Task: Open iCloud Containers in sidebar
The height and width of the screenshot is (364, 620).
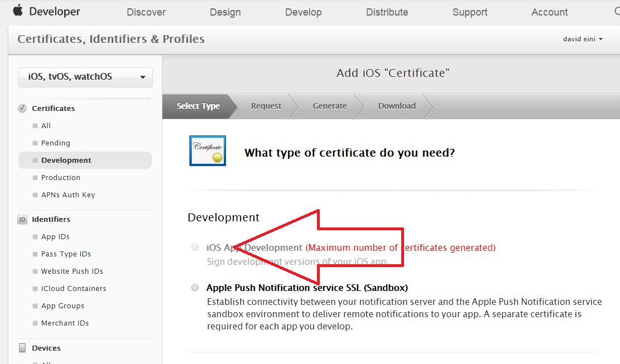Action: coord(74,289)
